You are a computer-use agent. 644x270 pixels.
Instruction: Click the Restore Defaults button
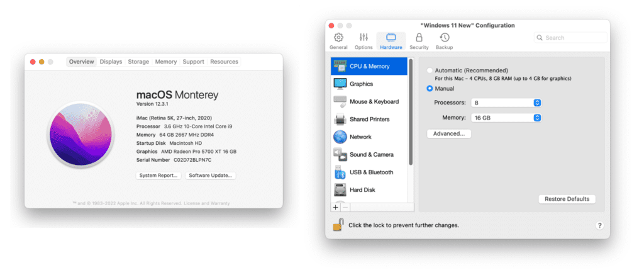point(567,199)
